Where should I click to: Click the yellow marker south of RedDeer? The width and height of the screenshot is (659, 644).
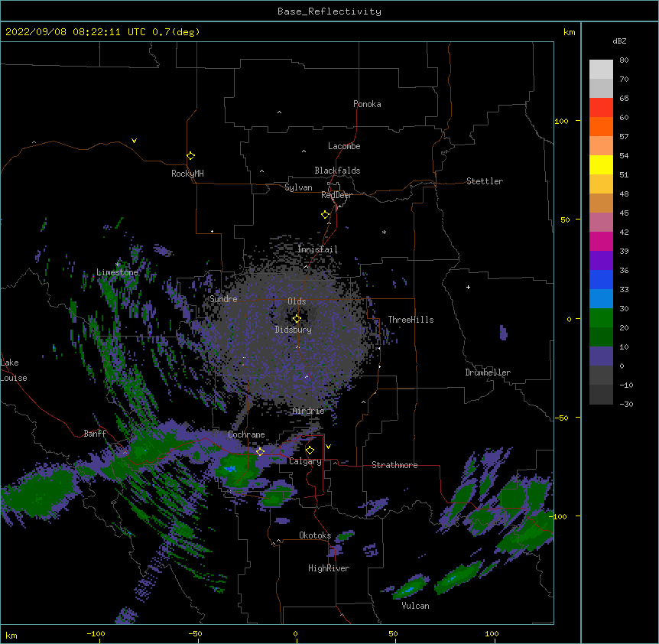point(326,215)
